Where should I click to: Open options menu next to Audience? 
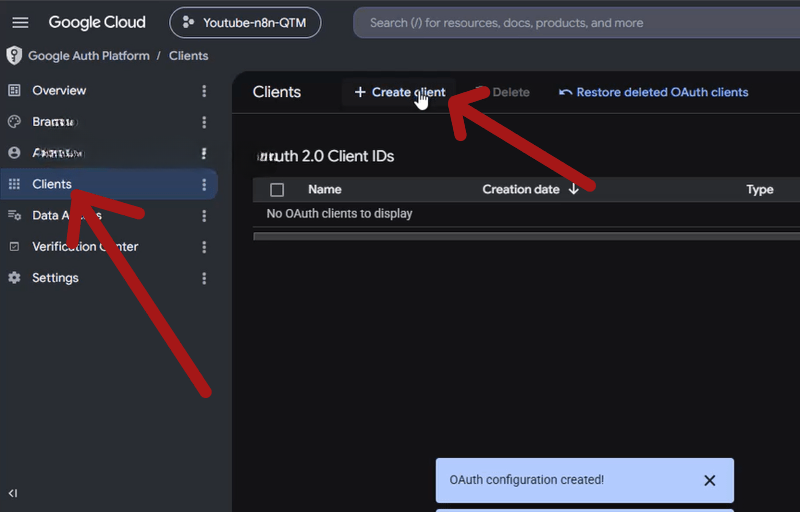[204, 153]
